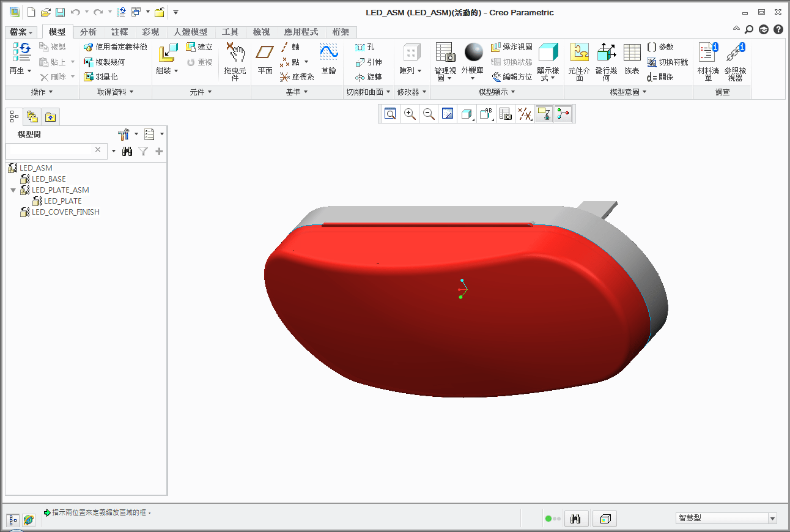Expand the 陣列 (Pattern) dropdown

tap(411, 71)
